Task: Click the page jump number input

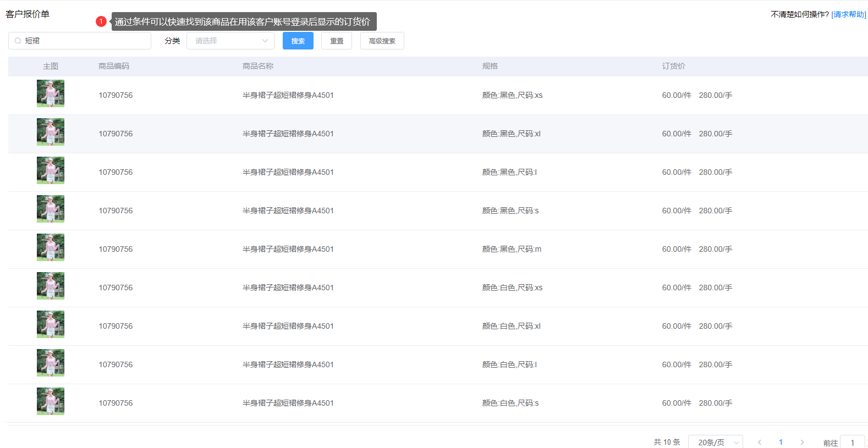Action: 853,442
